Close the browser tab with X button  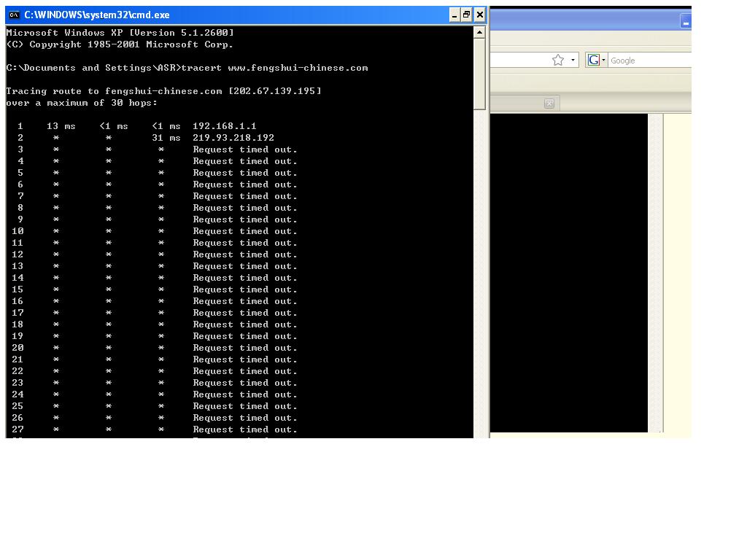(549, 104)
